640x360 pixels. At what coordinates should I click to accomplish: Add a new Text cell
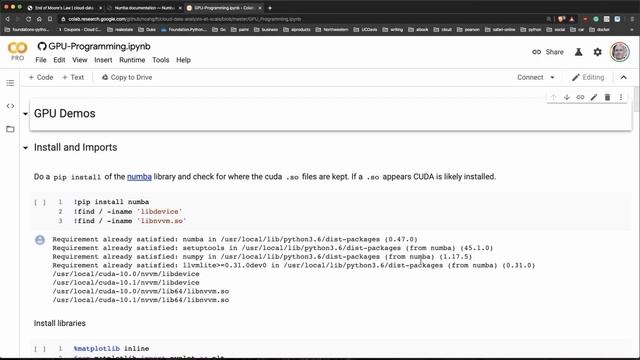tap(73, 77)
